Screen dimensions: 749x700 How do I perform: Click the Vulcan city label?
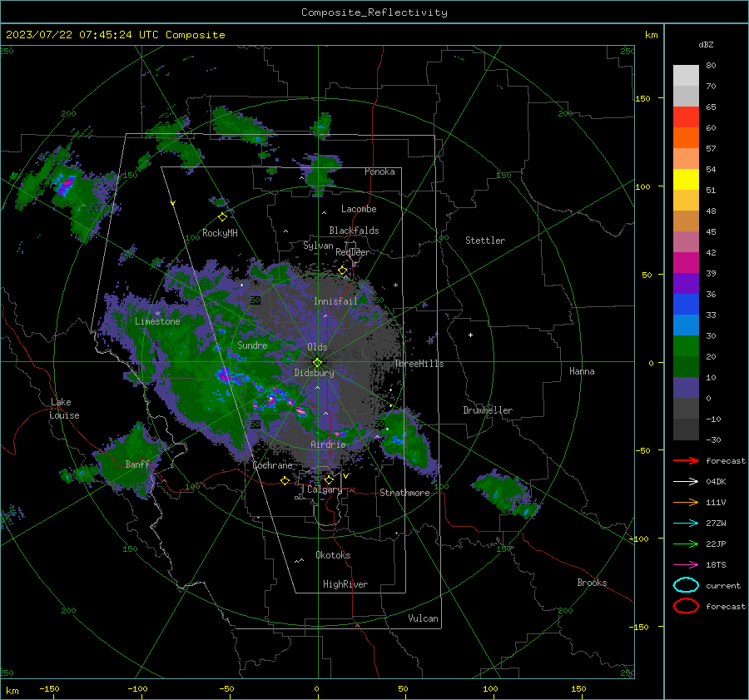(424, 618)
